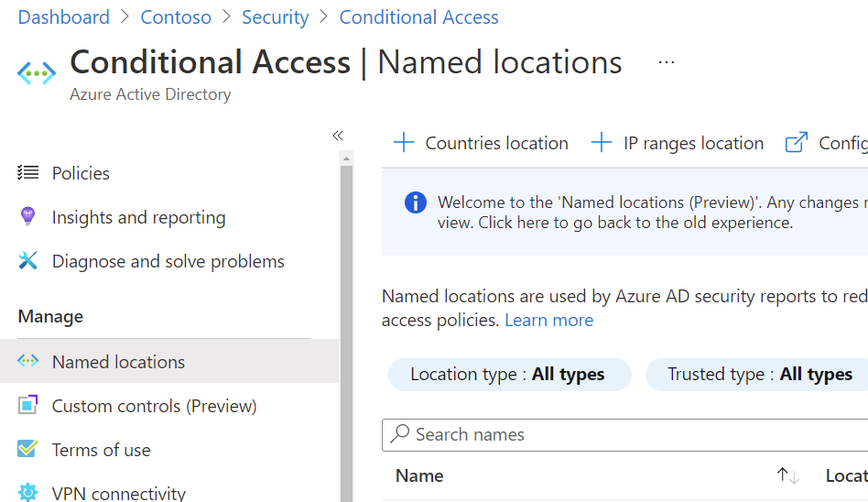Click the Named locations menu icon
Viewport: 868px width, 502px height.
pyautogui.click(x=27, y=361)
